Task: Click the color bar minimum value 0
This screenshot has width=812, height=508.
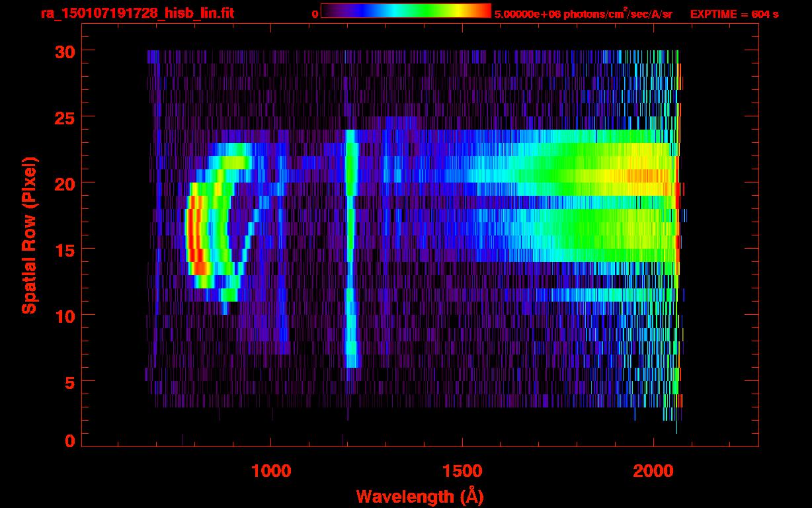Action: [315, 14]
